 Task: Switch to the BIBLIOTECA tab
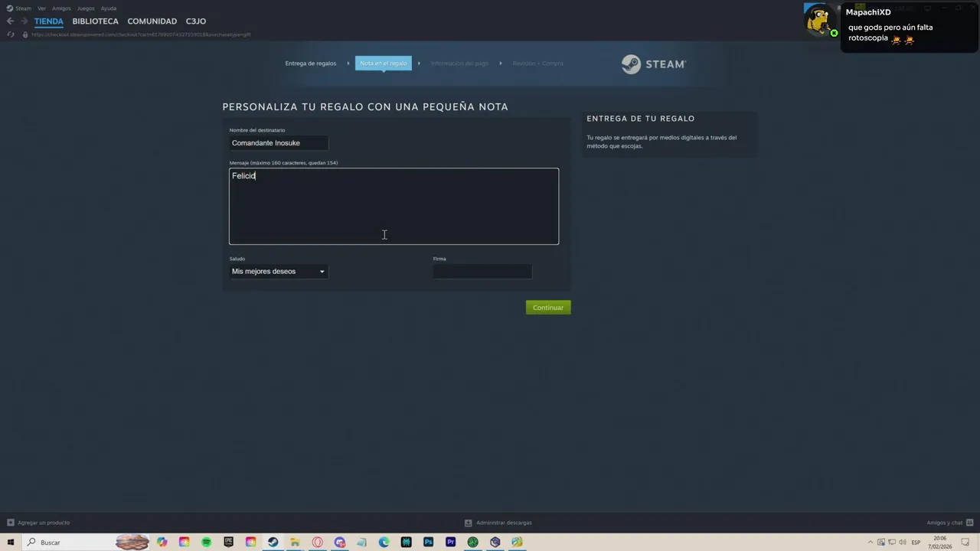coord(96,21)
